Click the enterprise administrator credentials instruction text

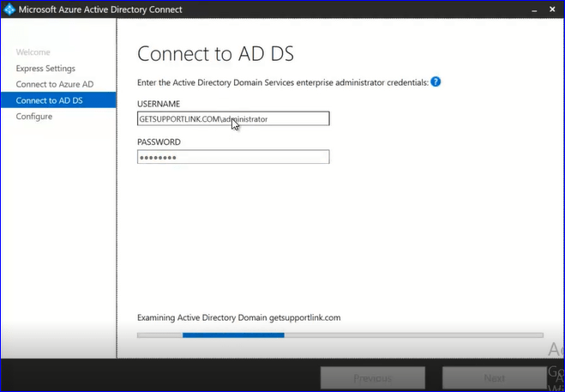point(283,82)
